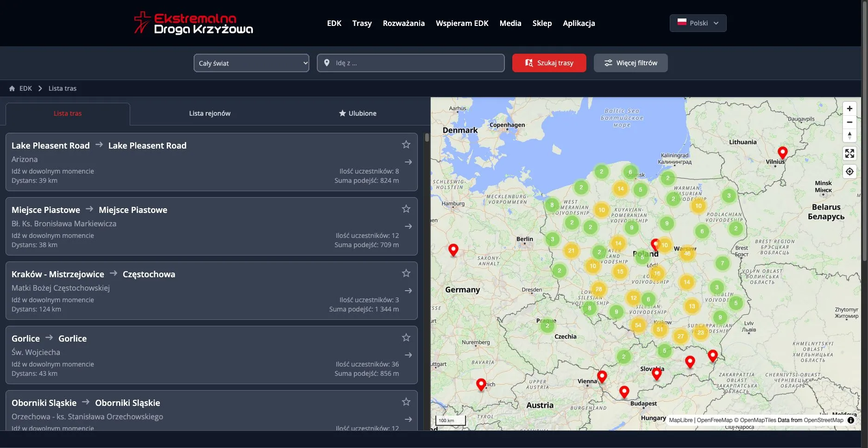The image size is (868, 448).
Task: Open the Rozważania menu item
Action: pyautogui.click(x=403, y=23)
